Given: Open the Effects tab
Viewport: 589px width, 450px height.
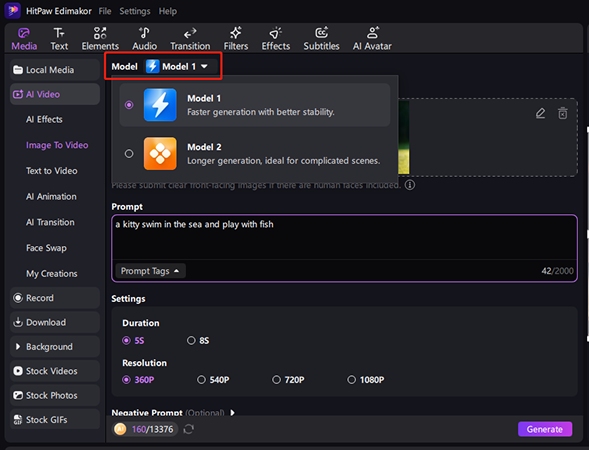Looking at the screenshot, I should 275,38.
